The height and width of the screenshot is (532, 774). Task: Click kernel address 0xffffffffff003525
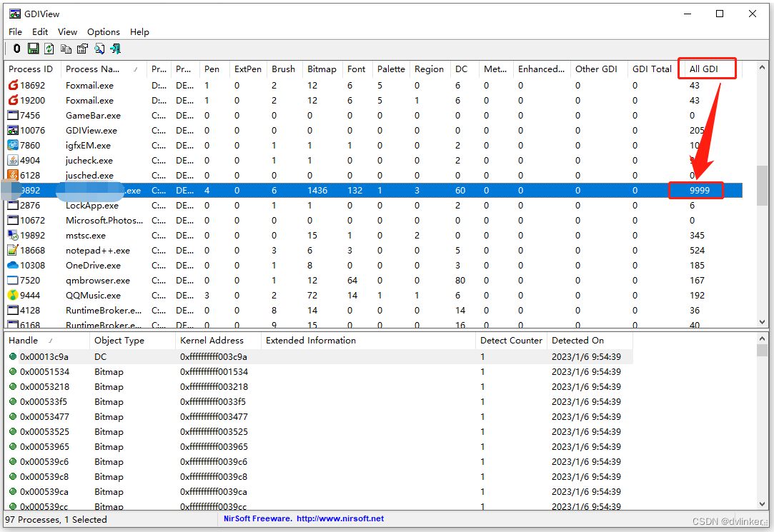(214, 431)
